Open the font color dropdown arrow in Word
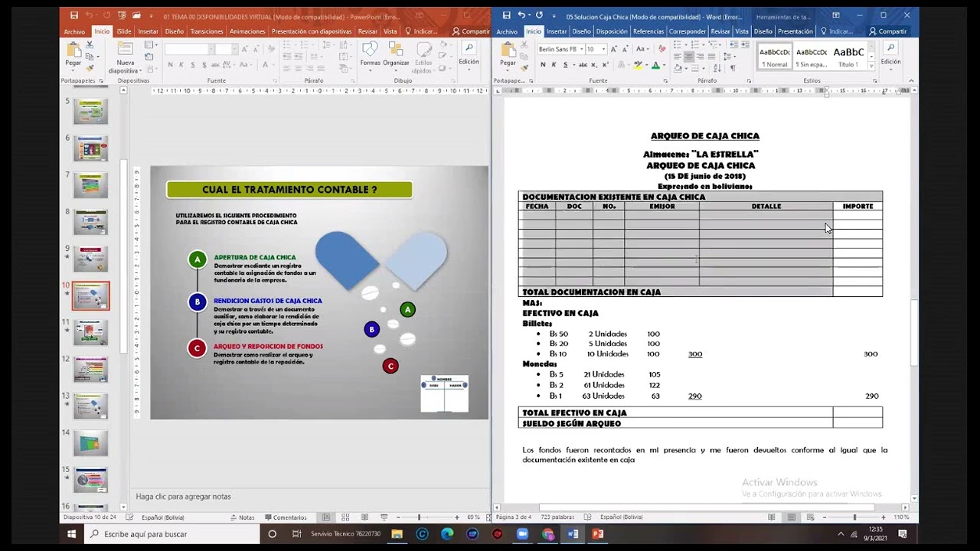Viewport: 980px width, 551px height. (x=664, y=65)
